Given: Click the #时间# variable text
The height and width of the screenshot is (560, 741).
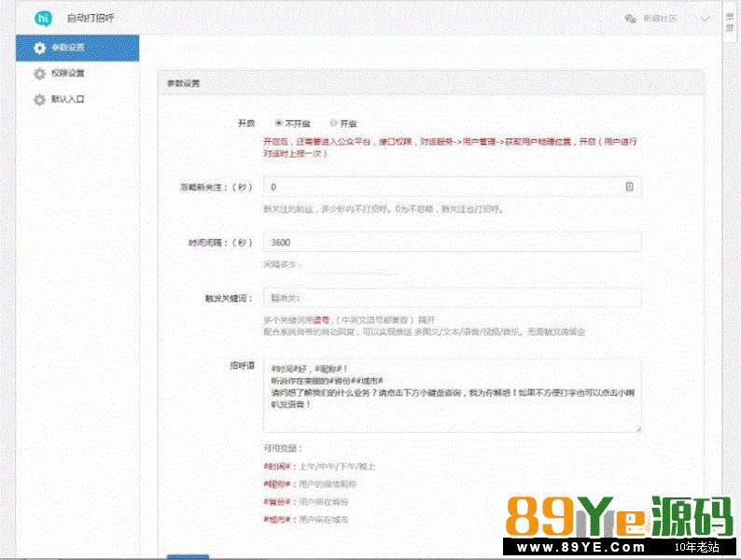Looking at the screenshot, I should (x=277, y=467).
